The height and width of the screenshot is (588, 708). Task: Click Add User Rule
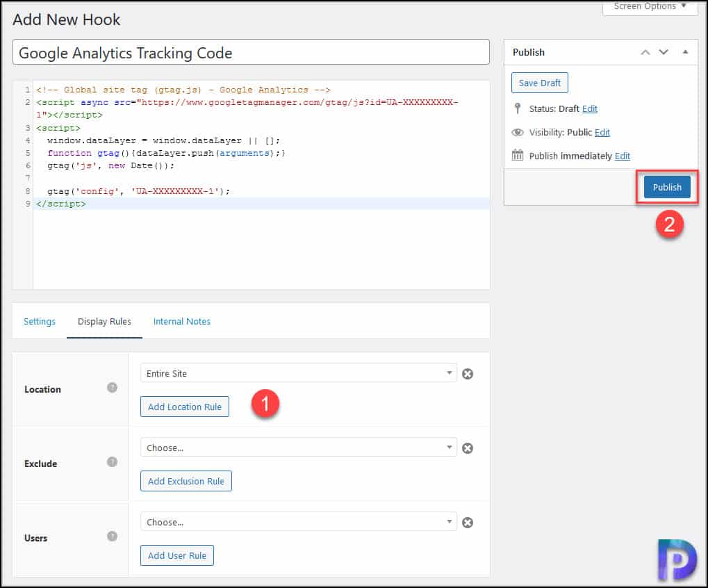point(177,555)
